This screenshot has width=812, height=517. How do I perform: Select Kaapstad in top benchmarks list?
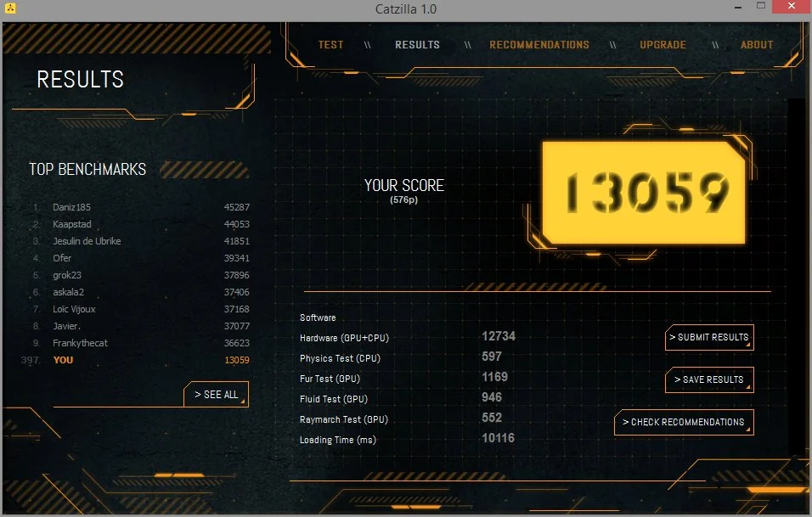141,224
